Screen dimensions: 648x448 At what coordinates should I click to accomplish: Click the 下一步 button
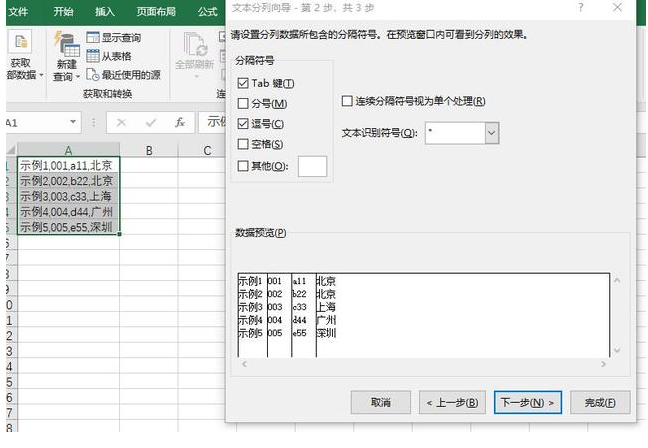coord(528,402)
